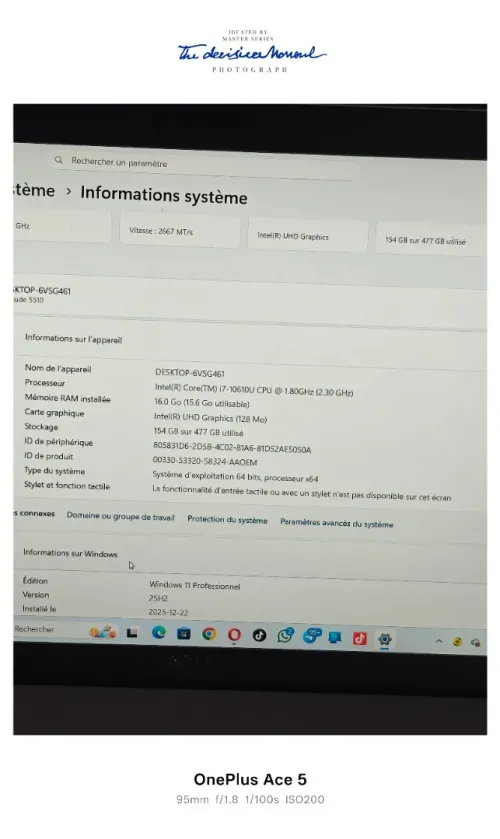Open Paramètres avancés du système link
Image resolution: width=500 pixels, height=839 pixels.
tap(337, 523)
